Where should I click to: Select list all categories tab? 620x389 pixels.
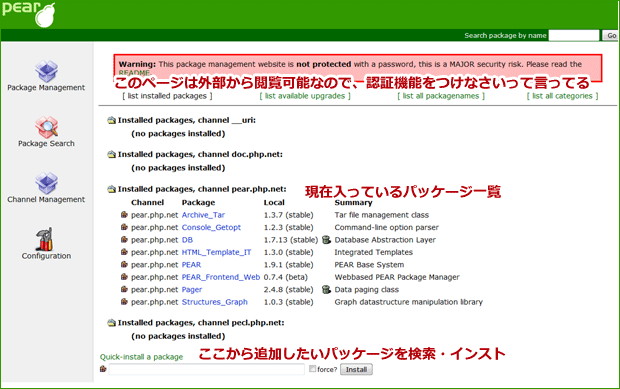pos(562,96)
